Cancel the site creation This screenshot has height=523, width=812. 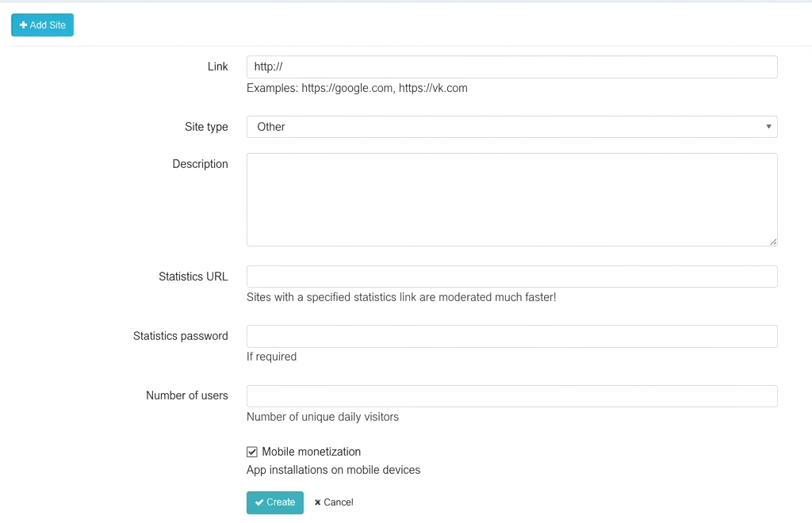[334, 502]
